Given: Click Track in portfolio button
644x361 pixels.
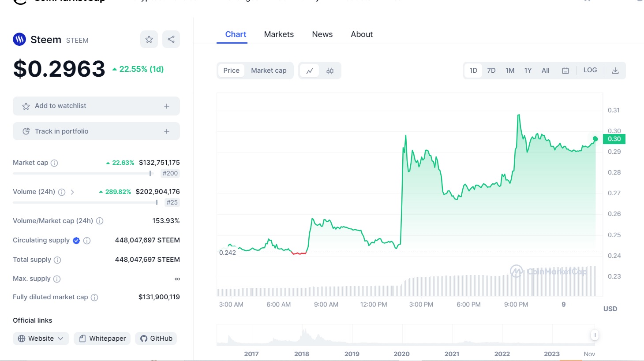Looking at the screenshot, I should point(96,131).
